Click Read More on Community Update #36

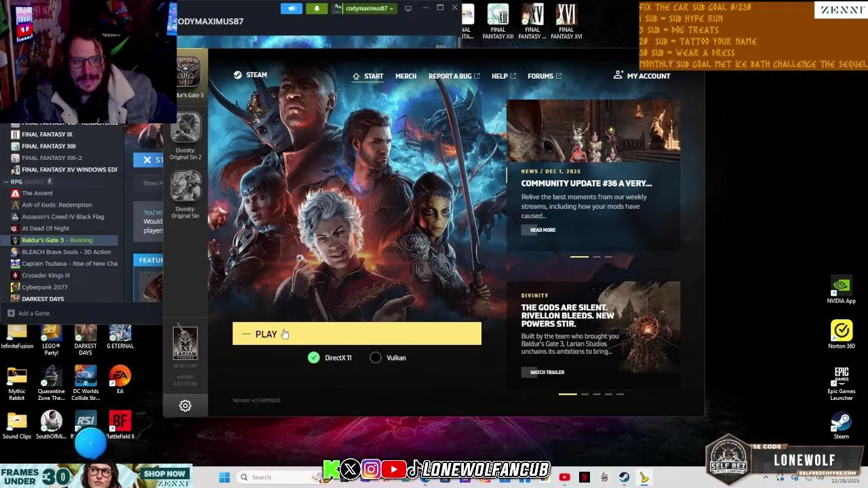[542, 230]
